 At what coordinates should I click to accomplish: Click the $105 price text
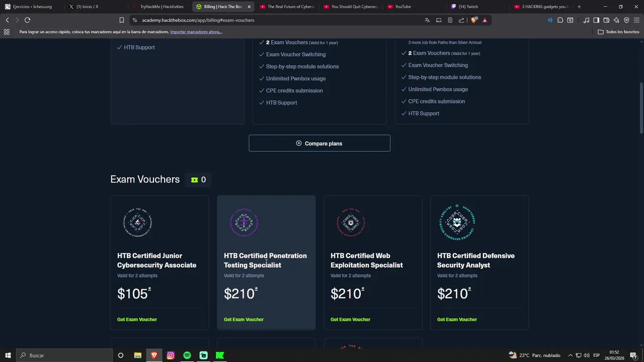click(133, 294)
